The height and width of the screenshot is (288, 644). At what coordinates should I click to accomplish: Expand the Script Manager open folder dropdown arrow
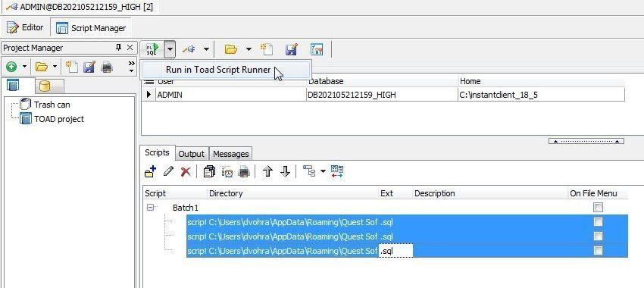(x=249, y=50)
